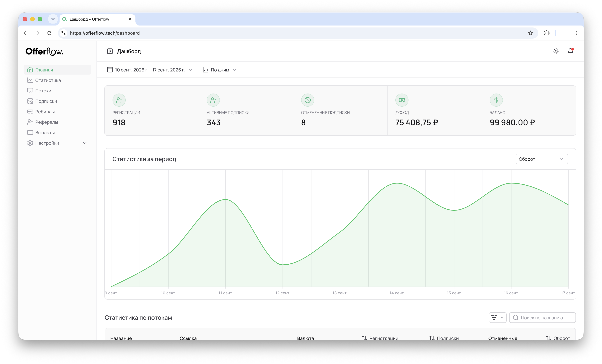Click the Balance dollar icon
Screen dimensions: 602x364
[x=496, y=100]
